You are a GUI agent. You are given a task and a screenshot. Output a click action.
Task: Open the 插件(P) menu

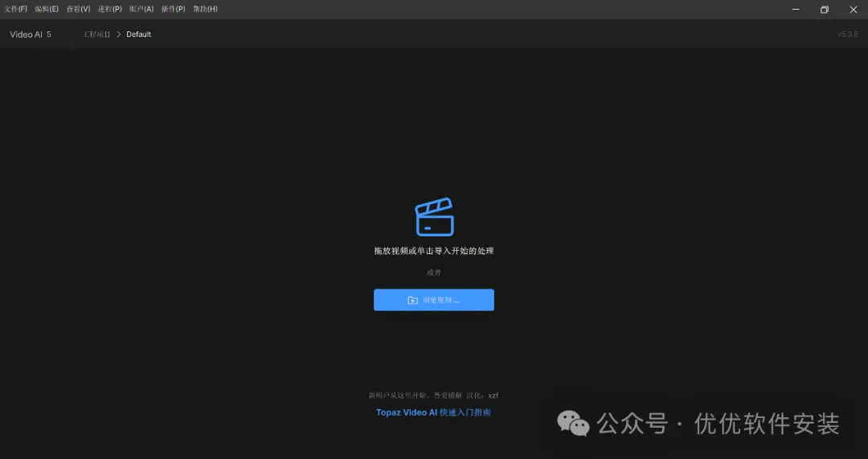tap(173, 10)
